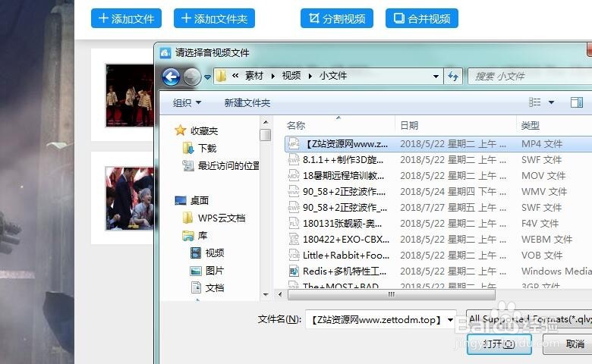The width and height of the screenshot is (592, 364).
Task: Open the 合并视频 tool
Action: tap(422, 18)
